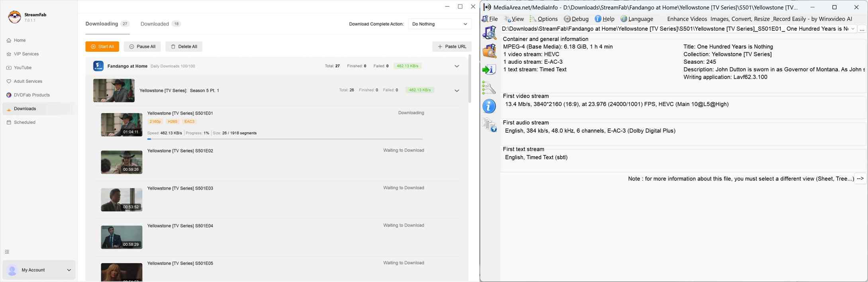The image size is (868, 282).
Task: Collapse the Fandango at Home group chevron
Action: 457,66
